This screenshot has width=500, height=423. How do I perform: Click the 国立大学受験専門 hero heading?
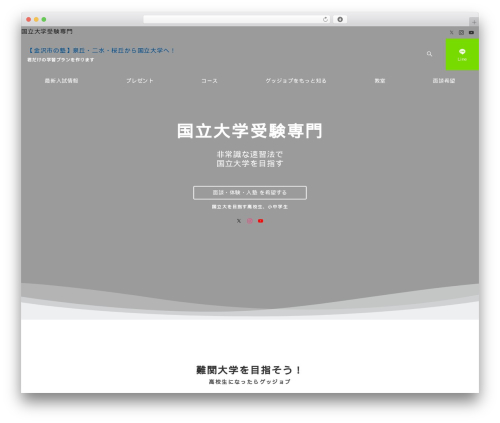250,131
